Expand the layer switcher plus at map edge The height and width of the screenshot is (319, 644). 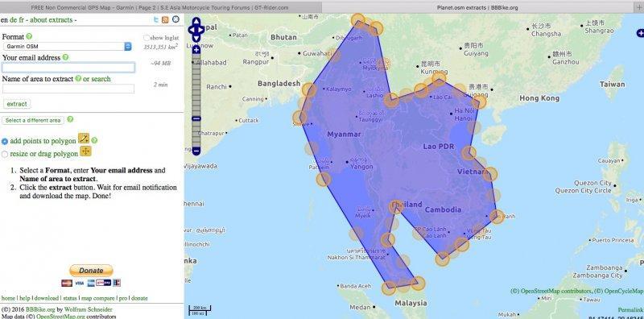coord(640,32)
